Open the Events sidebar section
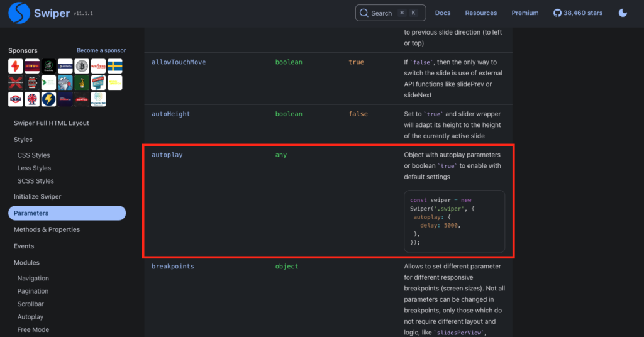This screenshot has height=337, width=644. coord(24,246)
